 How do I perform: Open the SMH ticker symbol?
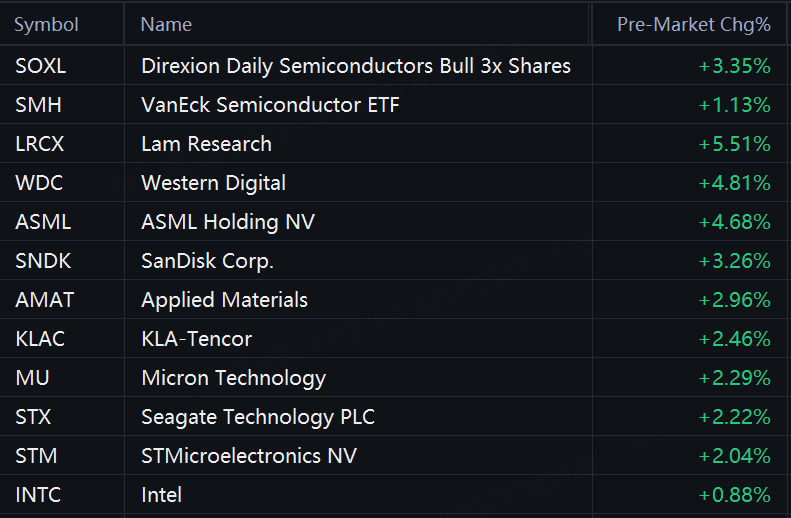(38, 105)
